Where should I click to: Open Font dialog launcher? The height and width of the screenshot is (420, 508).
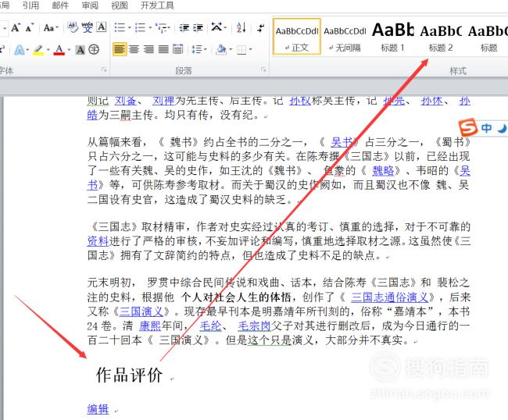(x=104, y=69)
